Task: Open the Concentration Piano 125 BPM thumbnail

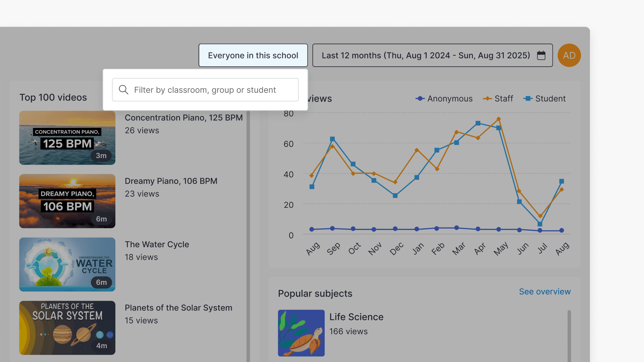Action: click(x=67, y=138)
